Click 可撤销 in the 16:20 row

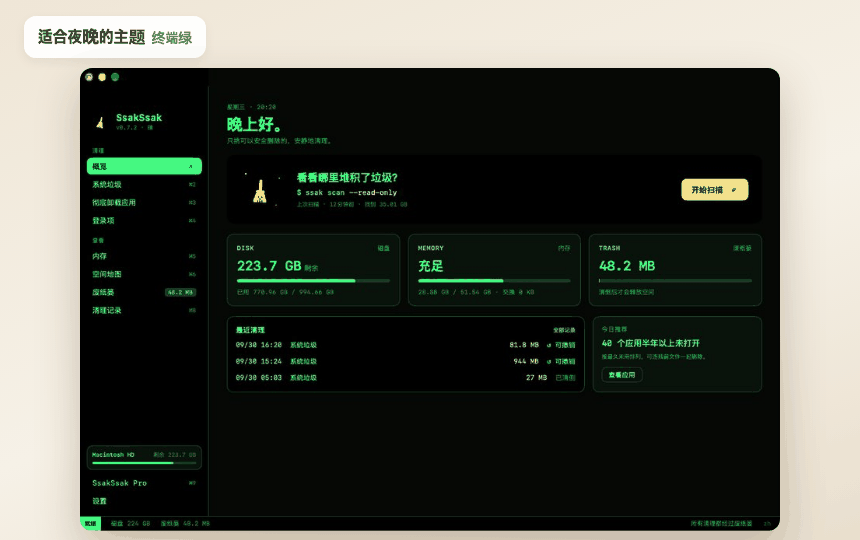565,345
